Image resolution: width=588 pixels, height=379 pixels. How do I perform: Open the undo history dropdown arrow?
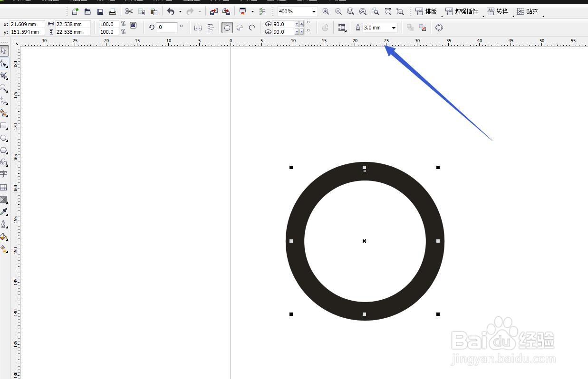[180, 11]
